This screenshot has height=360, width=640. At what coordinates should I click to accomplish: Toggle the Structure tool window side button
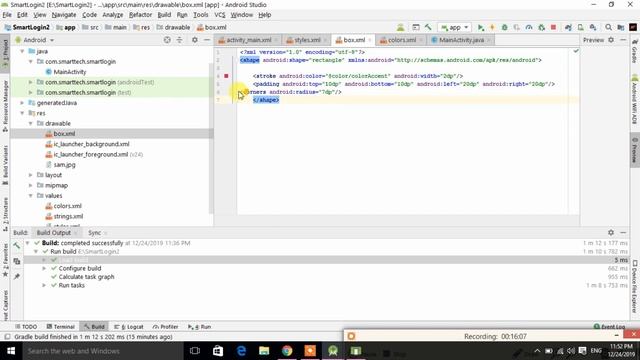pyautogui.click(x=5, y=215)
